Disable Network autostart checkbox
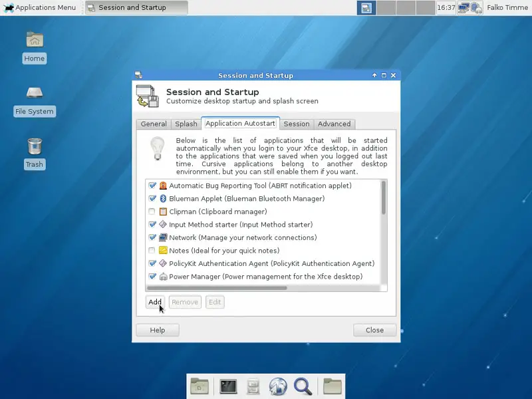This screenshot has height=399, width=532. pos(152,237)
